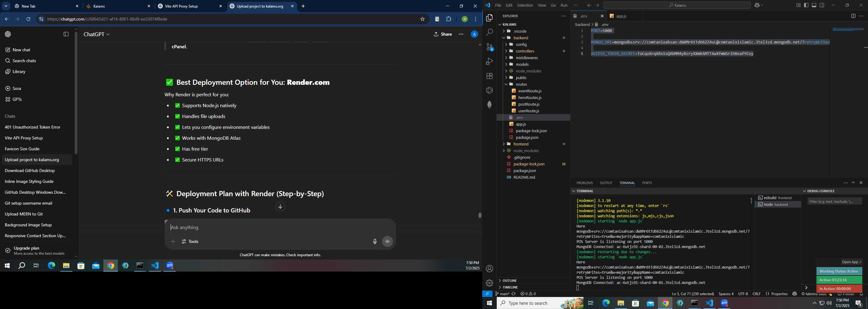Click the plus attach icon in prompt box
The image size is (868, 309).
173,241
